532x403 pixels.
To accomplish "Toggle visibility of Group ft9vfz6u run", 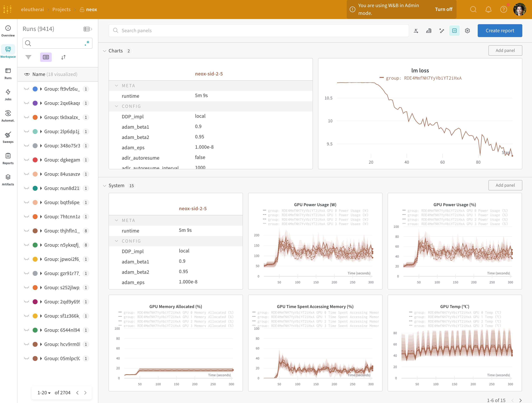I will point(26,89).
